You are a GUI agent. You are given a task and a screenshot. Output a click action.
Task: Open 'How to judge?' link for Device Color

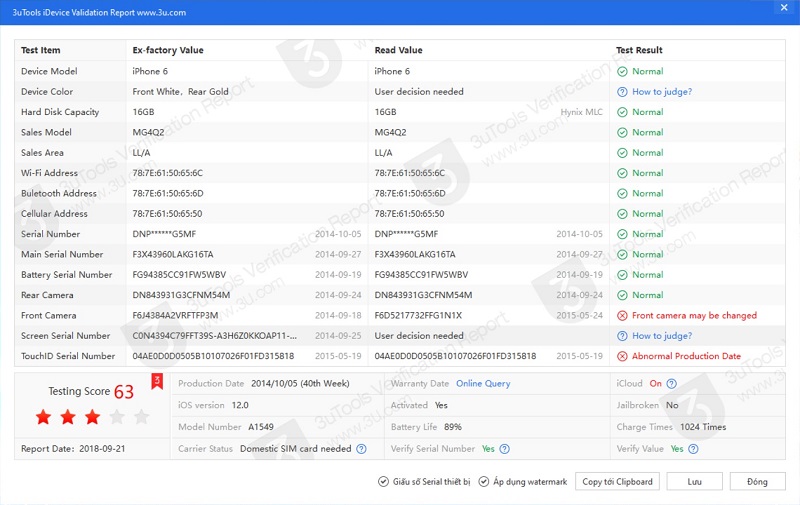pyautogui.click(x=661, y=92)
